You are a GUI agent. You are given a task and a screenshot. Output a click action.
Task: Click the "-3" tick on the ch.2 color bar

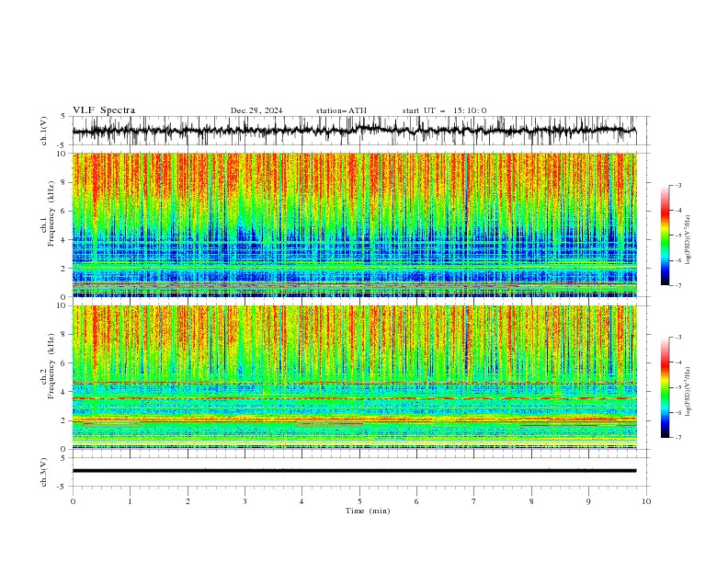(678, 338)
